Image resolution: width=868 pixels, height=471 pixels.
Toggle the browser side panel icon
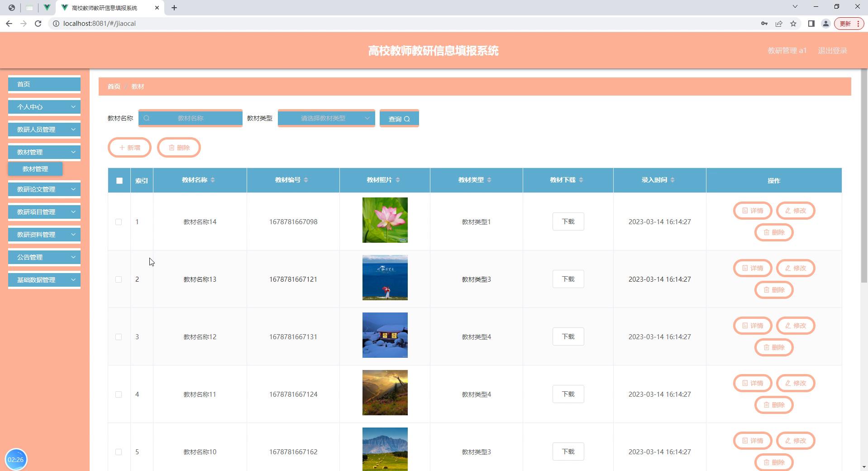(811, 24)
